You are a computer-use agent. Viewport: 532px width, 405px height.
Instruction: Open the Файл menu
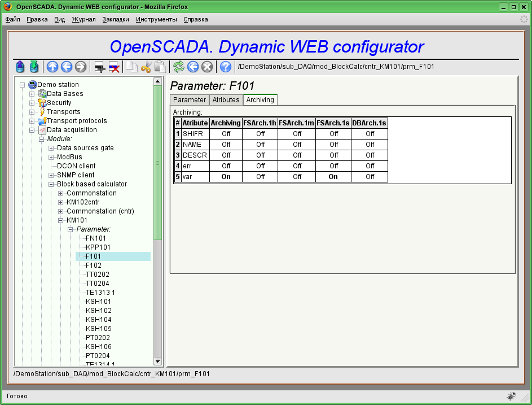pyautogui.click(x=13, y=19)
